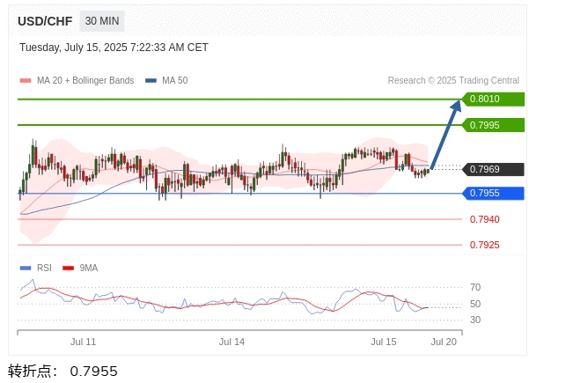This screenshot has width=588, height=383.
Task: Click the 转折点 label below the chart
Action: click(33, 371)
